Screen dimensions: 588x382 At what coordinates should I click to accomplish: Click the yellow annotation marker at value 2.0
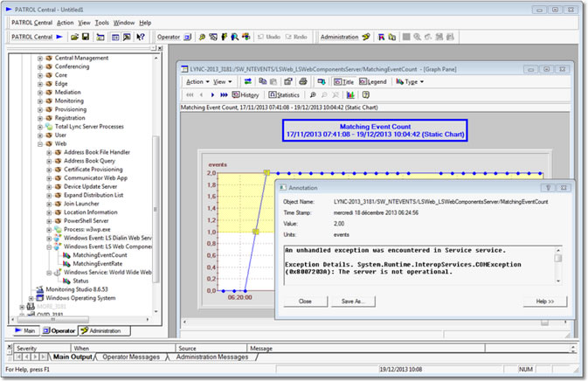266,172
